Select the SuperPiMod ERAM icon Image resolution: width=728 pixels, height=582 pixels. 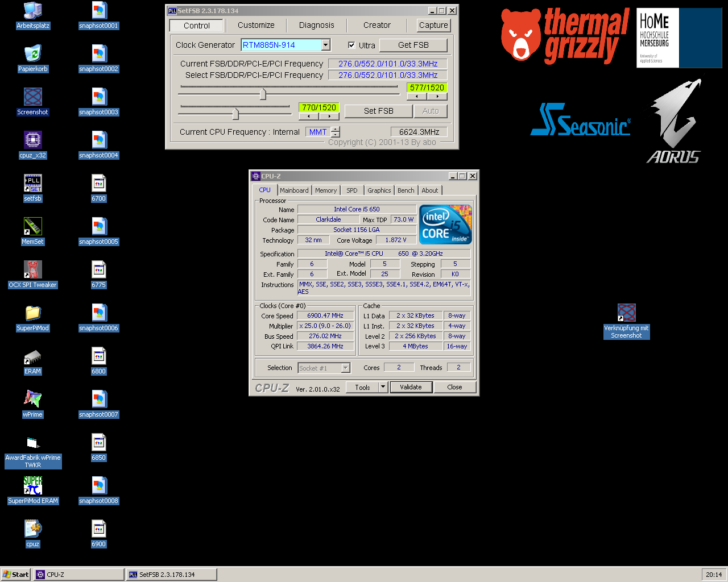33,490
